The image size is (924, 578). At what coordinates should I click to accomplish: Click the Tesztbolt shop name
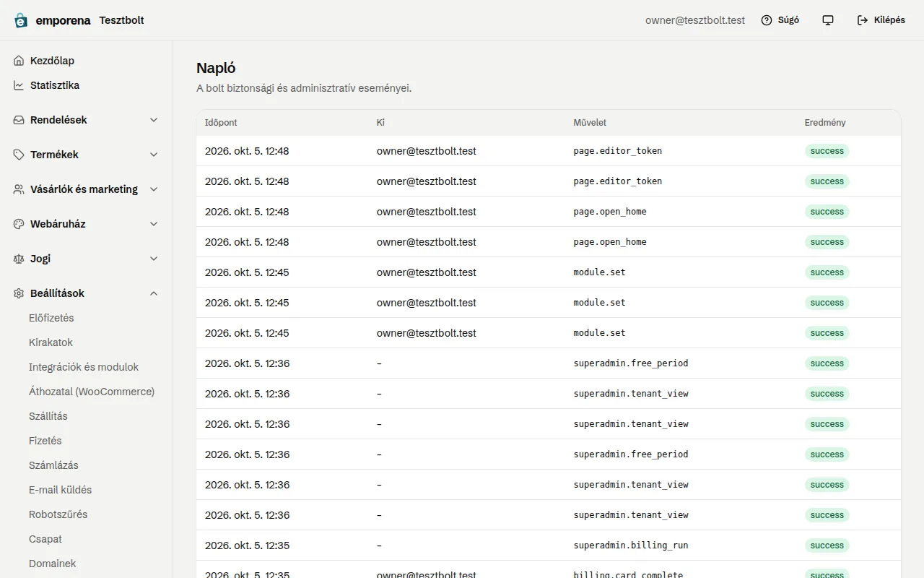(121, 20)
